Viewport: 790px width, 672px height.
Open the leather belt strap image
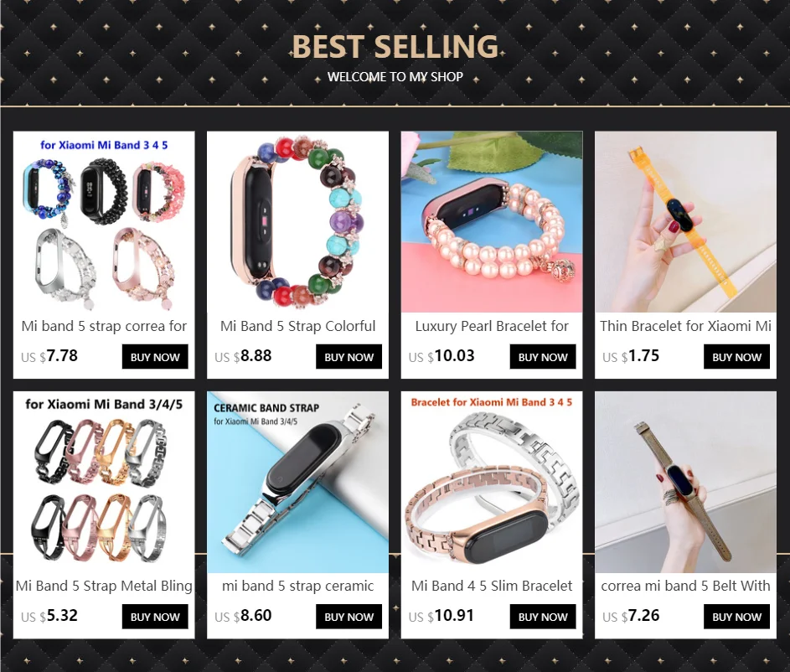pos(686,482)
